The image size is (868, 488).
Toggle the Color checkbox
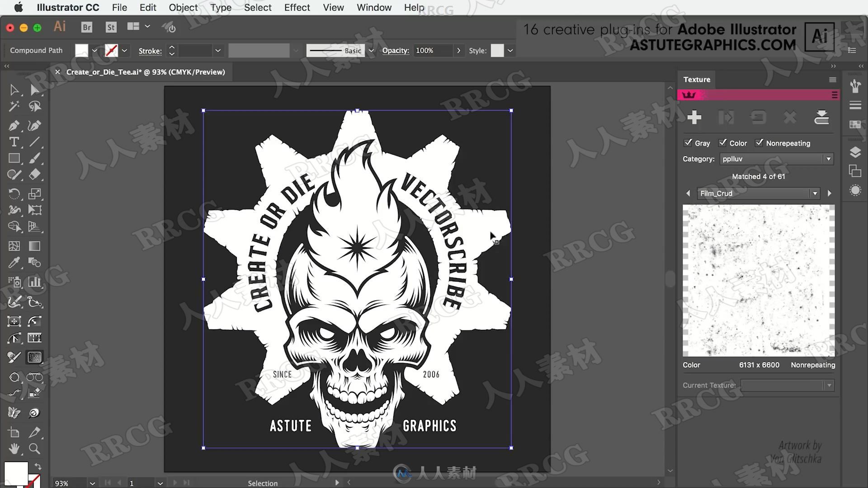[x=723, y=142]
